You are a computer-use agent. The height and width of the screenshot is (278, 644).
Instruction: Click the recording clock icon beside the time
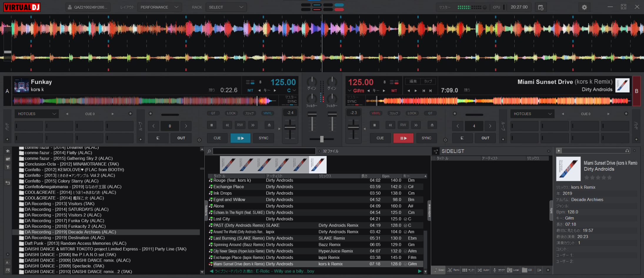[x=541, y=7]
